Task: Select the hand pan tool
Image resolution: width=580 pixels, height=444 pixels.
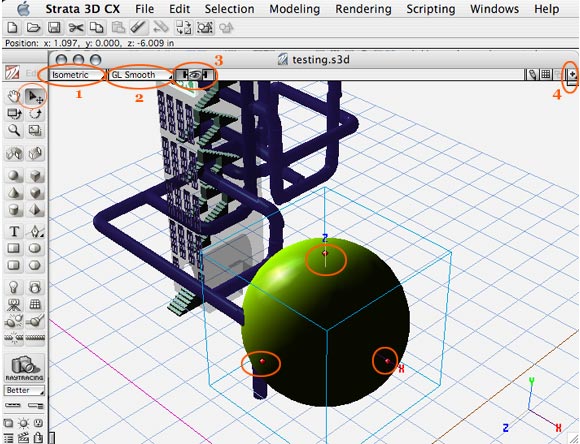Action: pyautogui.click(x=14, y=97)
